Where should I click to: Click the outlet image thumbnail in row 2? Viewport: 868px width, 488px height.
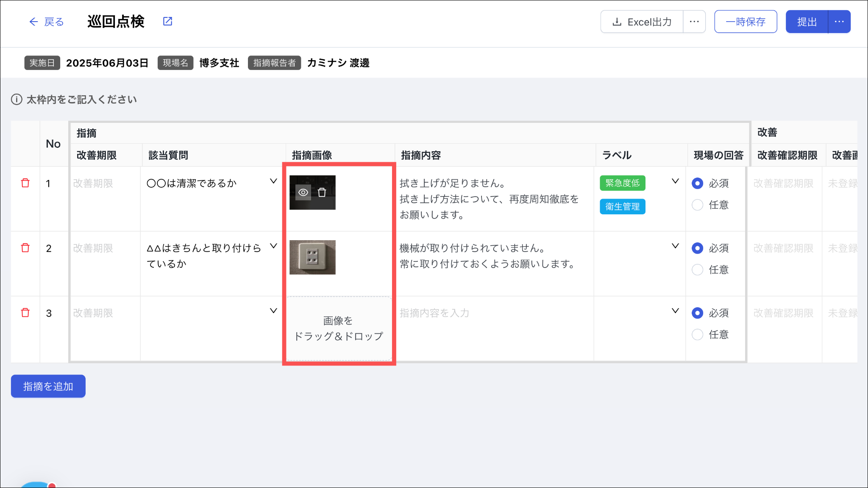tap(312, 257)
